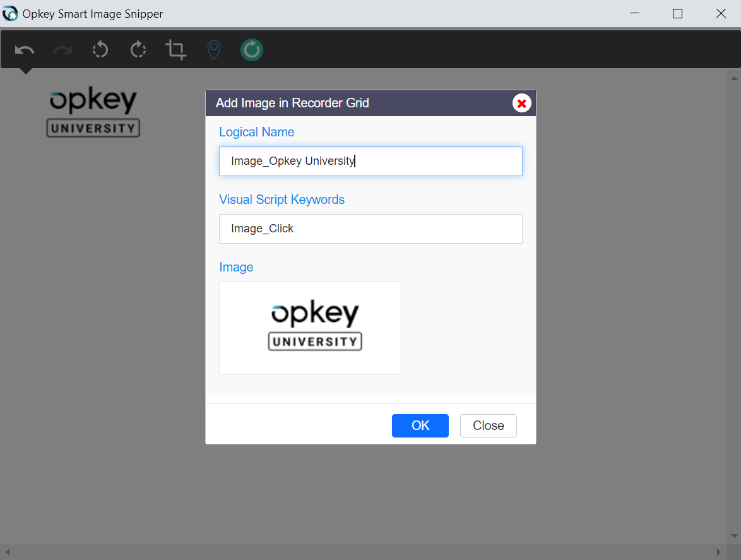Image resolution: width=741 pixels, height=560 pixels.
Task: Click the Undo arrow in the toolbar
Action: coord(25,50)
